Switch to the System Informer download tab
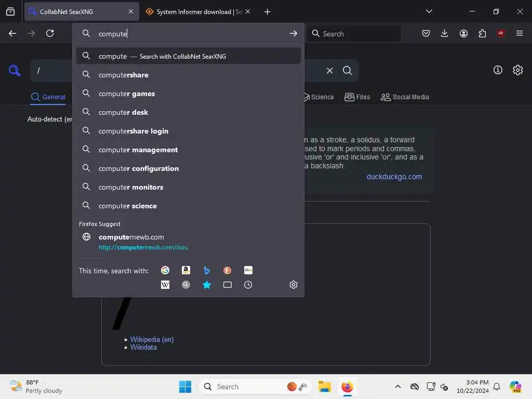This screenshot has width=532, height=399. pyautogui.click(x=198, y=11)
